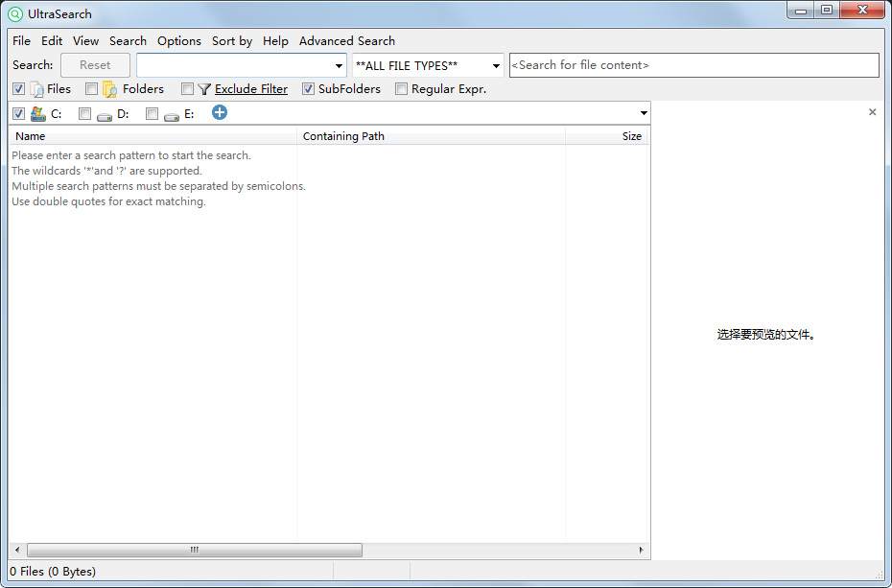The width and height of the screenshot is (892, 588).
Task: Click the scrollbar right arrow
Action: [641, 550]
